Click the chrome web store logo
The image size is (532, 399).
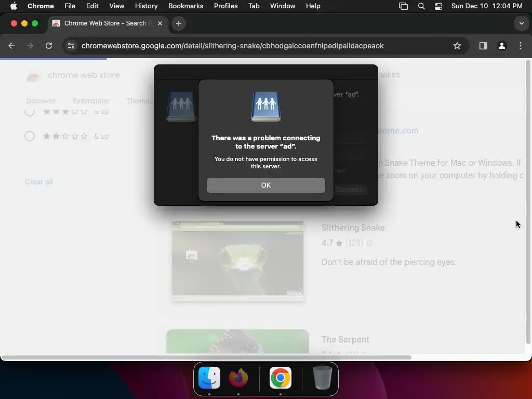point(73,75)
